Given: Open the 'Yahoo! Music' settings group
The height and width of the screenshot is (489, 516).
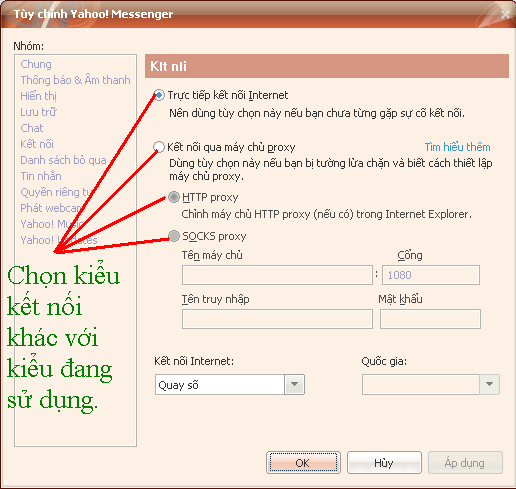Looking at the screenshot, I should click(x=52, y=224).
